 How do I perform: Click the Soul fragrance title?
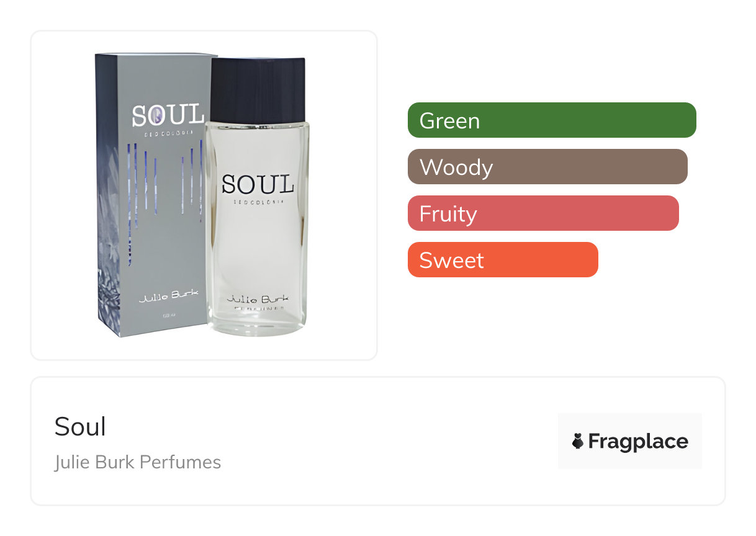(80, 427)
